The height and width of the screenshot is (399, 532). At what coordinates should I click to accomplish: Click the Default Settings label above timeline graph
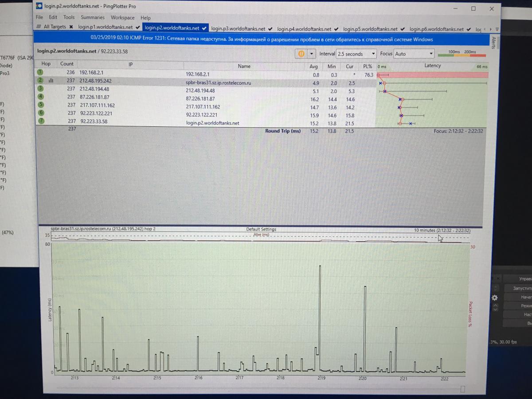pyautogui.click(x=261, y=230)
